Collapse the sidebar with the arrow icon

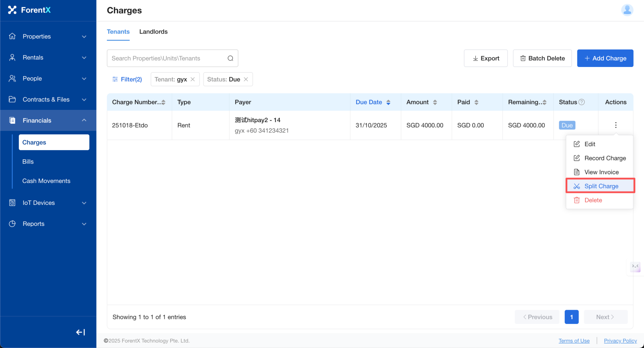point(80,332)
